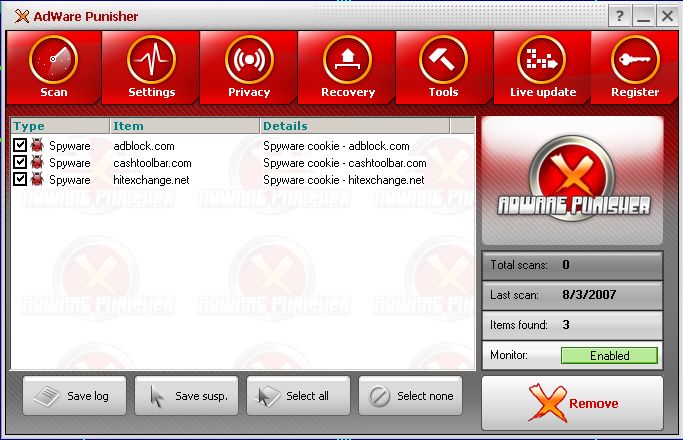Click the bug icon beside cashtoolbar.com

tap(37, 162)
